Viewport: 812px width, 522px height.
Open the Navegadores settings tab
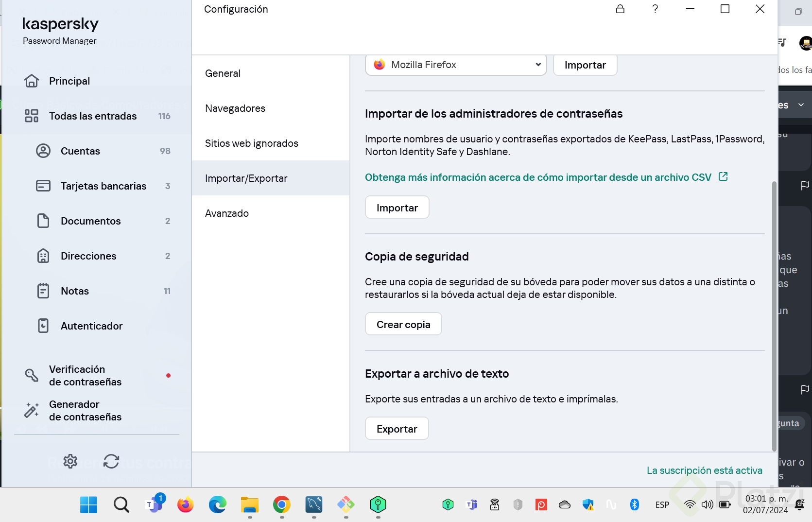(x=271, y=108)
